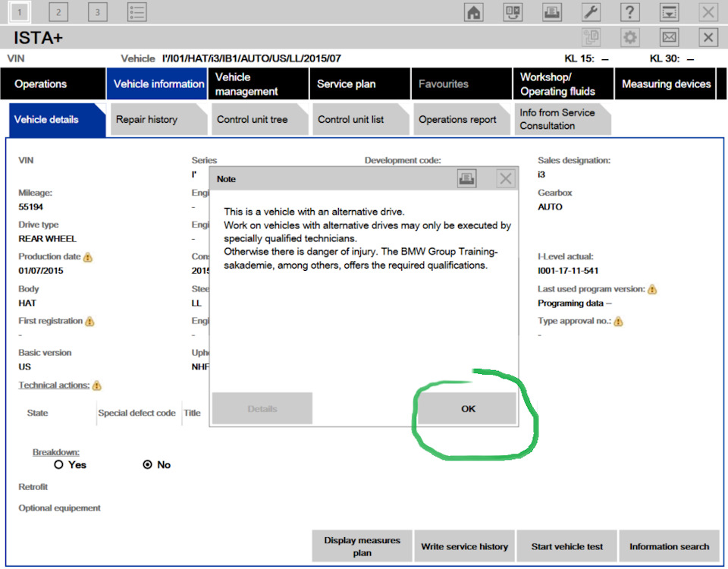Viewport: 728px width, 569px height.
Task: Select the Breakdown No radio button
Action: 147,464
